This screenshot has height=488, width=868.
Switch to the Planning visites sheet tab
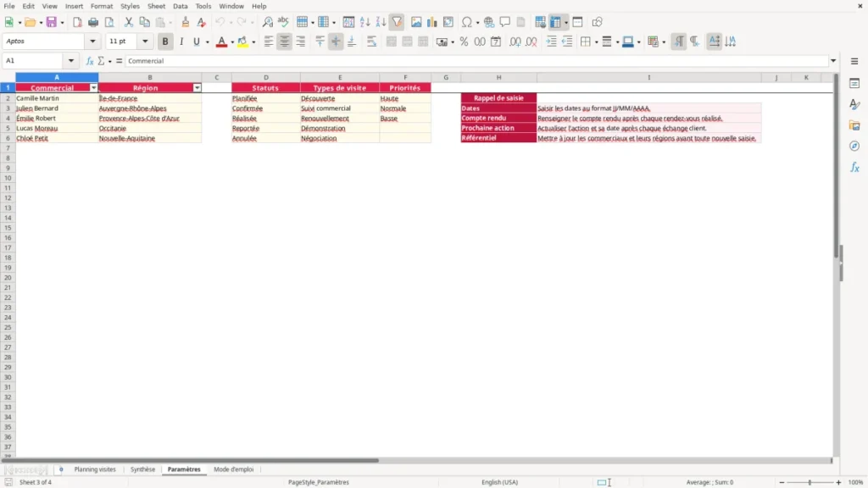tap(95, 469)
